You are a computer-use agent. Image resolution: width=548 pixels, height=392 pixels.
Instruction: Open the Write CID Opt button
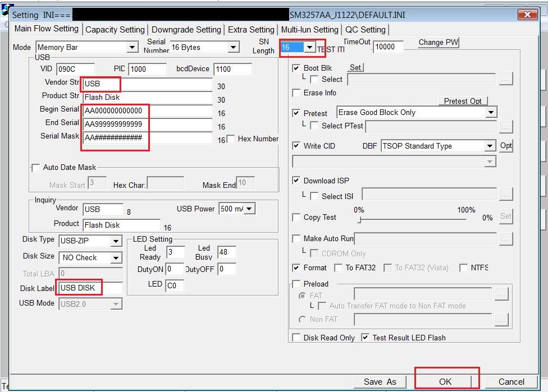[506, 146]
